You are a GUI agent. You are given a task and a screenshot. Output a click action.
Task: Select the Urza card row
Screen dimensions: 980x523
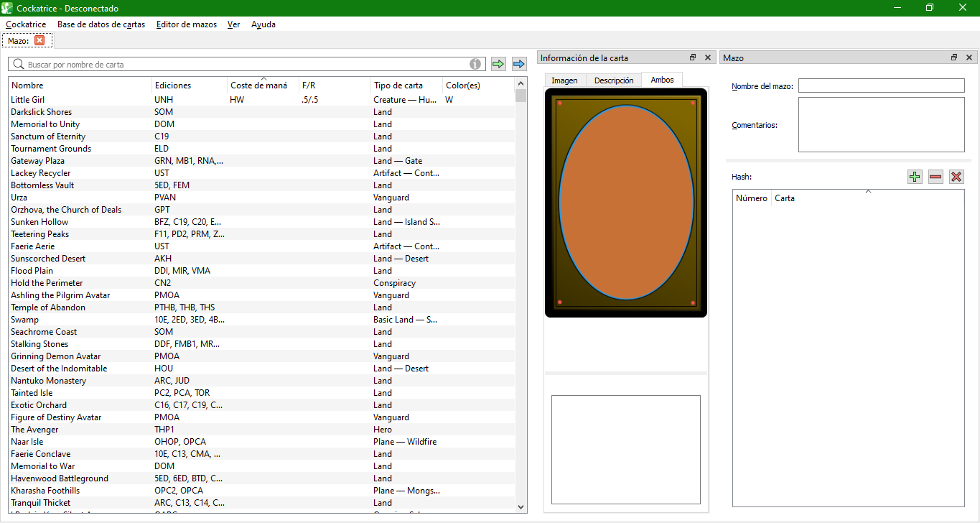[262, 198]
